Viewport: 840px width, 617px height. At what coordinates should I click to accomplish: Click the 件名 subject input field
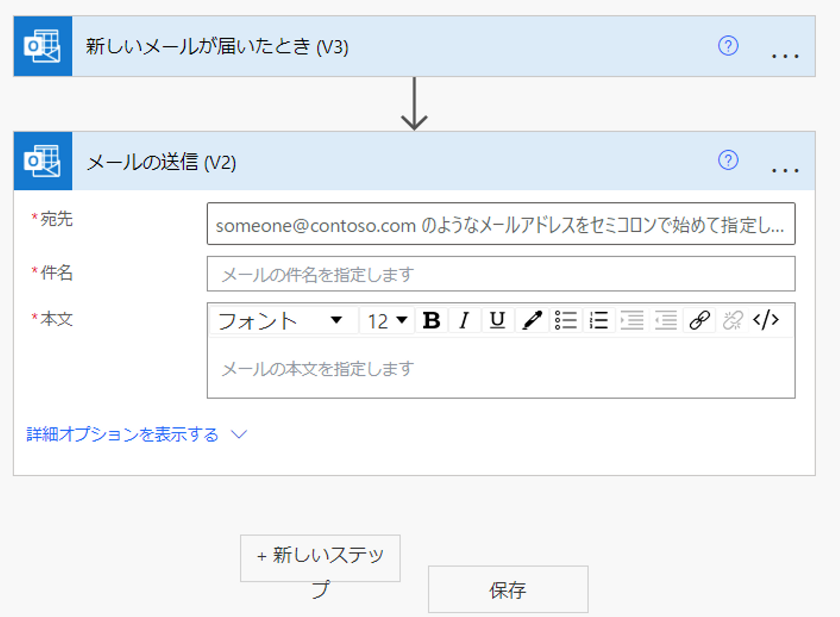pyautogui.click(x=501, y=274)
